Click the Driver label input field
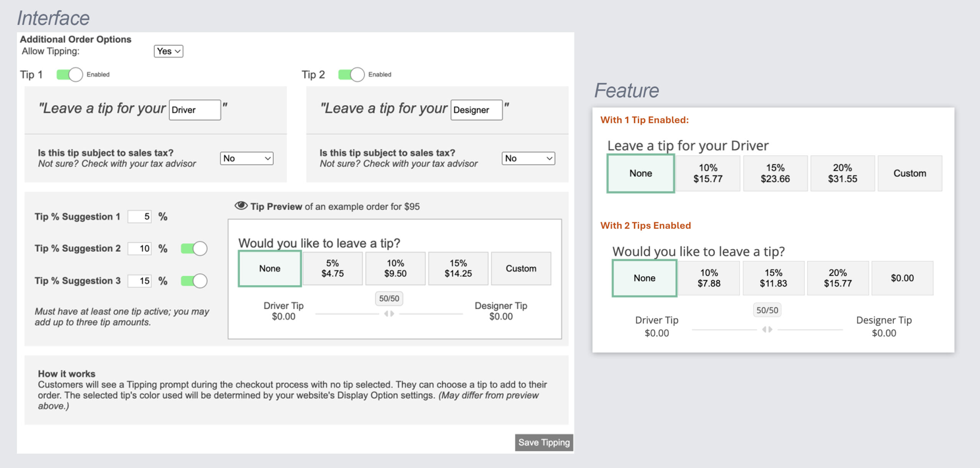 pyautogui.click(x=195, y=110)
